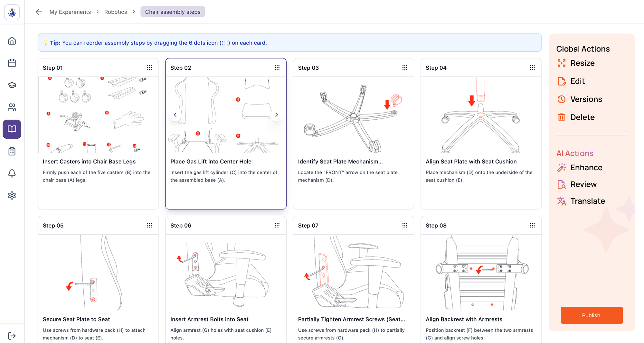644x343 pixels.
Task: Click the Publish button
Action: [x=592, y=315]
